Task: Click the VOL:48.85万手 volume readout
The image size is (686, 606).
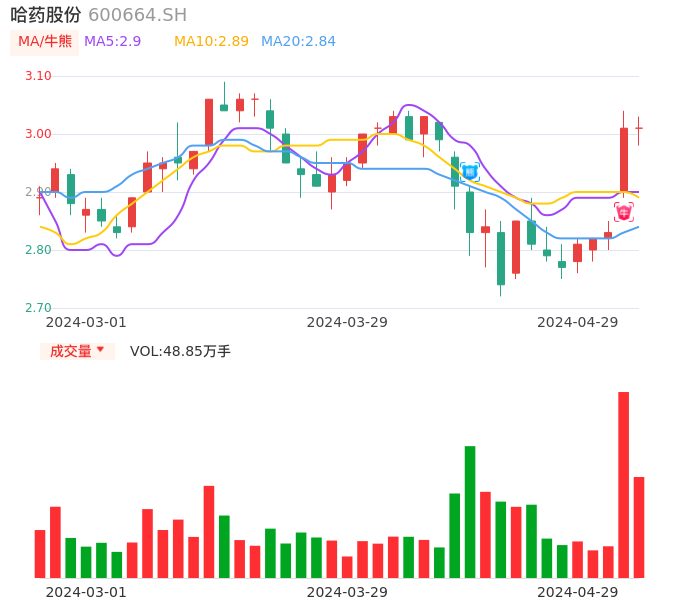Action: [180, 351]
